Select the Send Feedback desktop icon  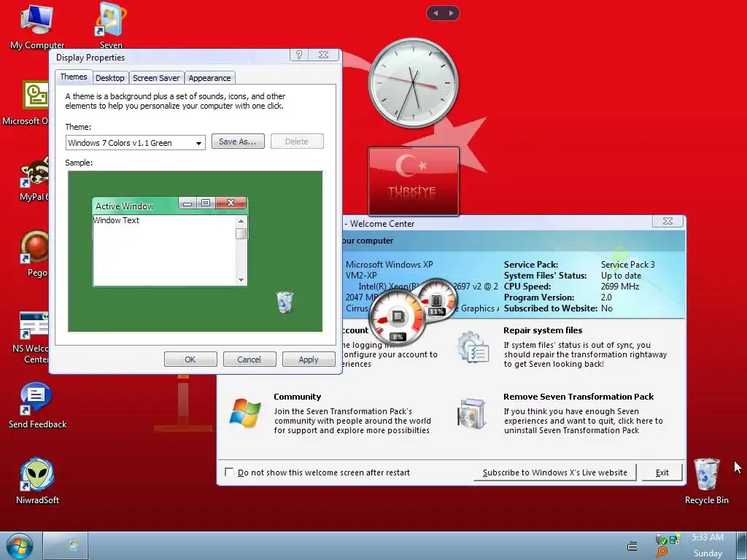click(37, 405)
